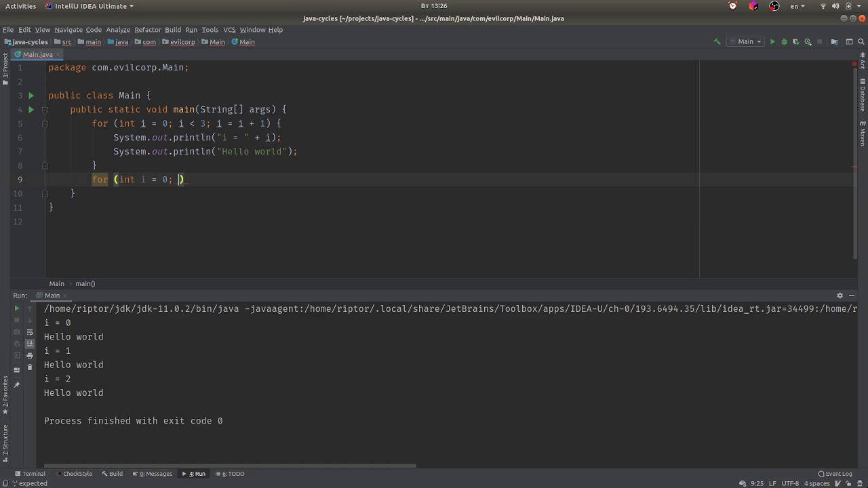Toggle soft-wrap in Run console
Viewport: 868px width, 488px height.
(x=30, y=332)
